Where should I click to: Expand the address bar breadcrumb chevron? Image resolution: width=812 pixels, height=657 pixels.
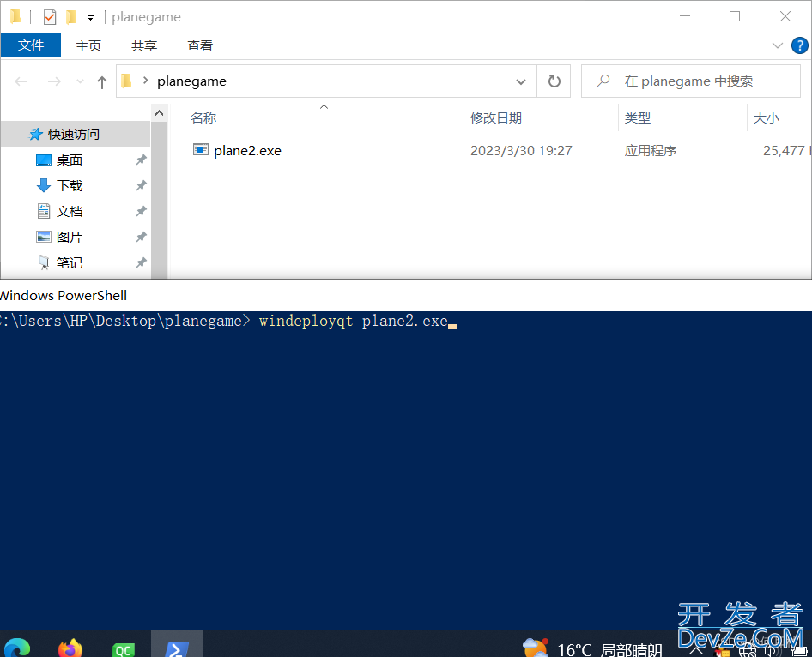click(146, 81)
